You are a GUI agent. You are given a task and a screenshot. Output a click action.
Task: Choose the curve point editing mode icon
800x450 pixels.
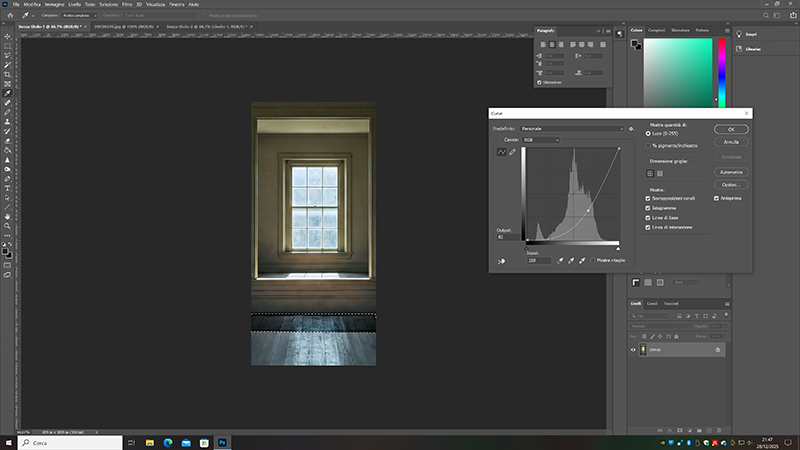click(x=502, y=152)
